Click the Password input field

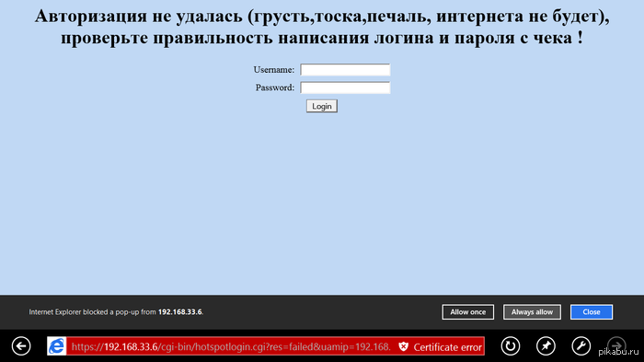point(345,88)
